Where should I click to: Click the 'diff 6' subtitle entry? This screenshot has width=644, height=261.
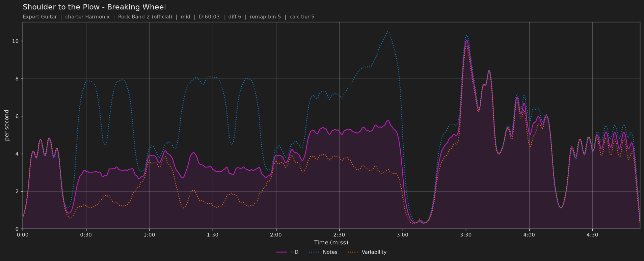[x=235, y=17]
